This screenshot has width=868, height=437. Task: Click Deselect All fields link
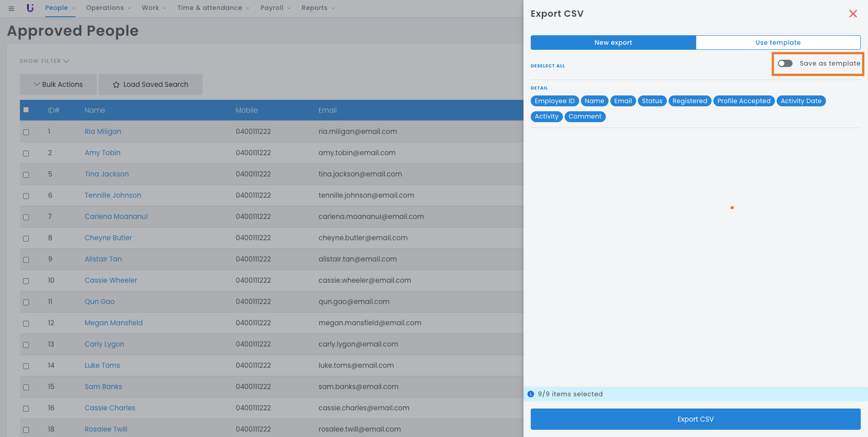coord(547,66)
